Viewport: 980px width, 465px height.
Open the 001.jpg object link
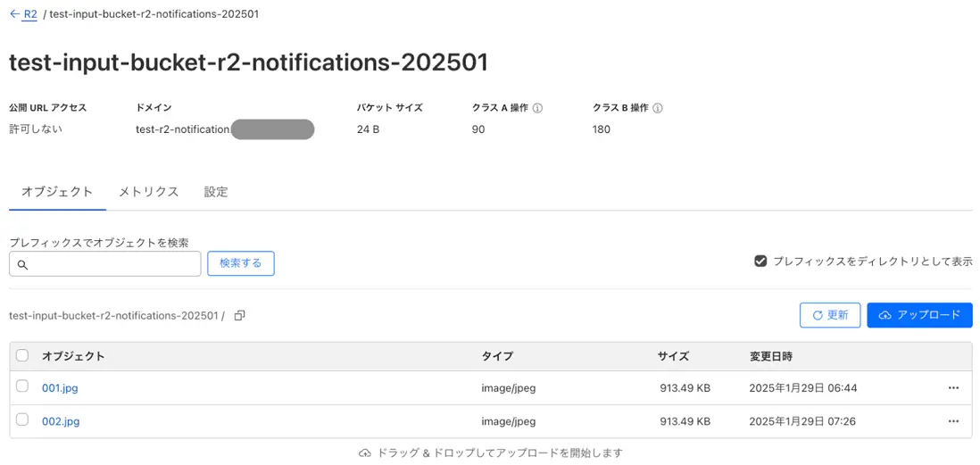pos(60,388)
